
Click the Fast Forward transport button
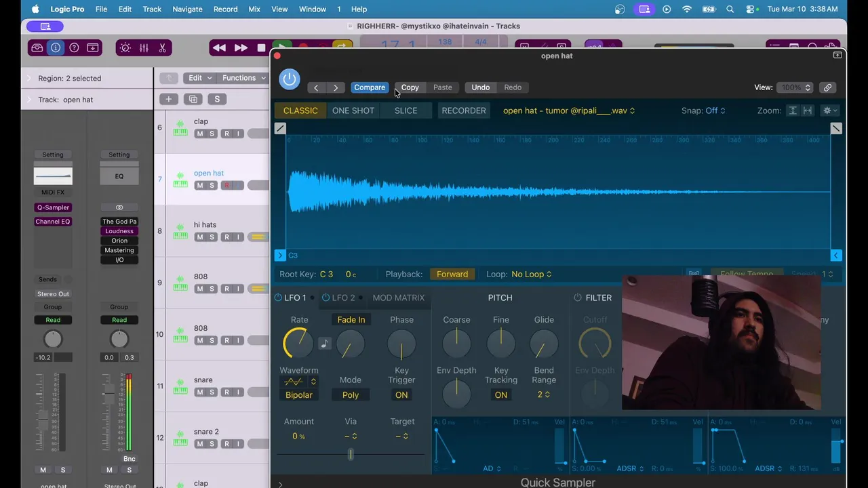click(241, 48)
